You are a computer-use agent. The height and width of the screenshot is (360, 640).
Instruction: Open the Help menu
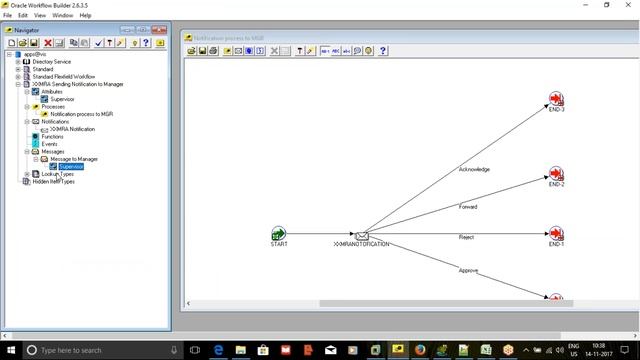click(85, 15)
